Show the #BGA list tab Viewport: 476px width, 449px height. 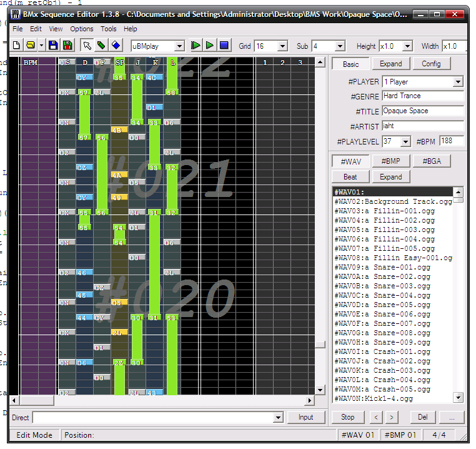432,161
